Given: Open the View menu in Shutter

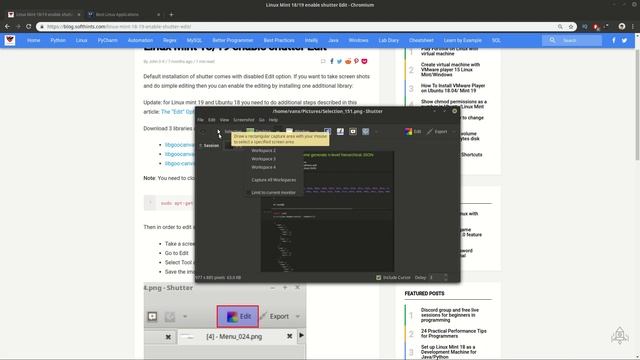Looking at the screenshot, I should [x=224, y=120].
